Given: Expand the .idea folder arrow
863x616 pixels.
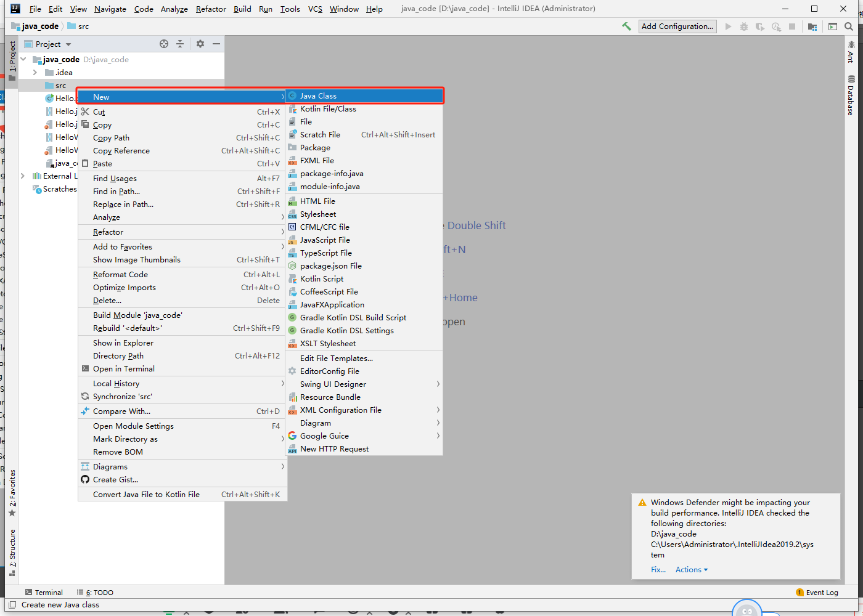Looking at the screenshot, I should pyautogui.click(x=35, y=73).
